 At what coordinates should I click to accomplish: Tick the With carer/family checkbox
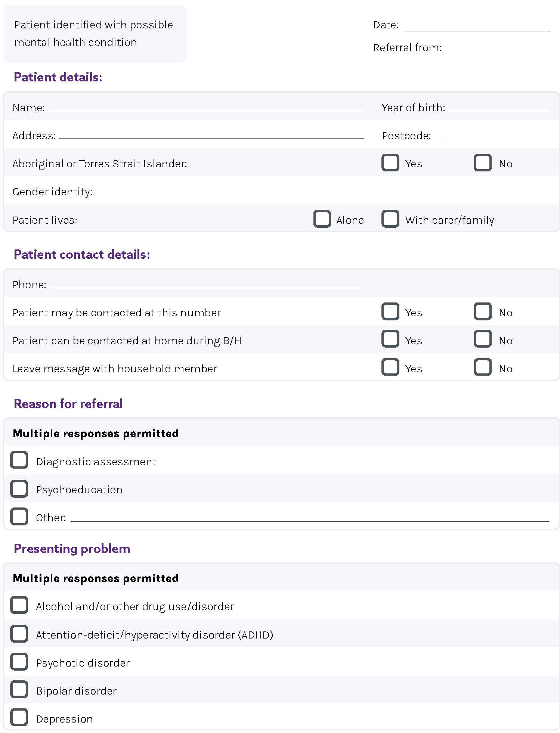[390, 219]
